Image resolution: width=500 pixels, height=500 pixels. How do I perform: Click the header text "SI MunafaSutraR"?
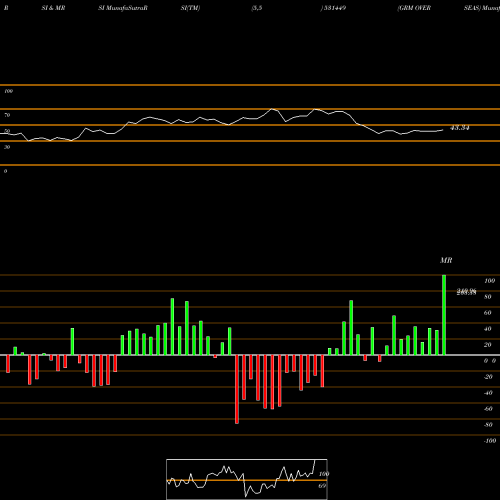pos(123,8)
